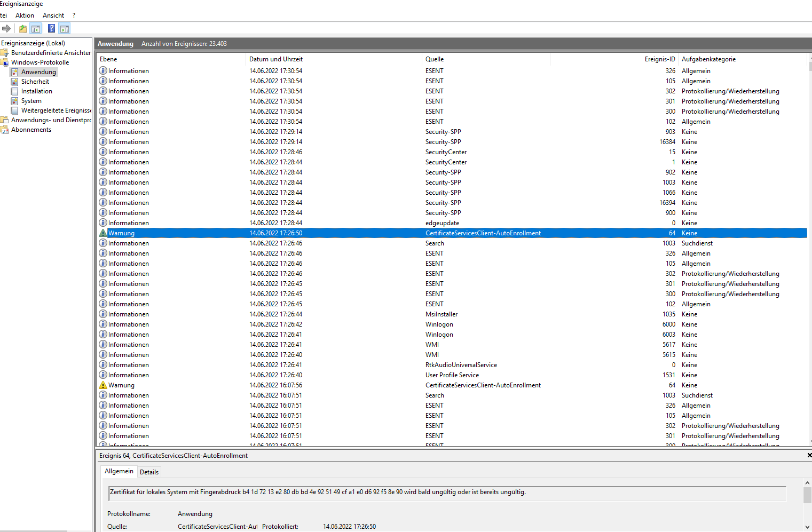Click the Benutzerdefinierte Ansichten filter folder icon

pos(4,53)
